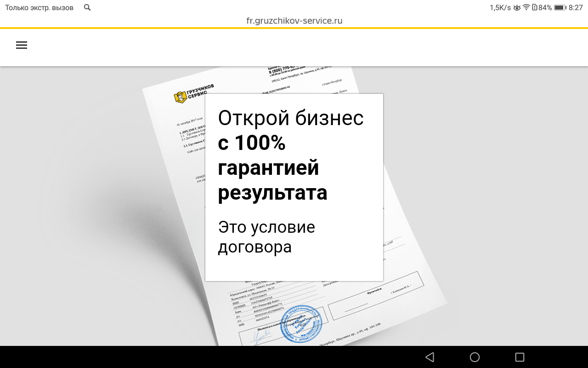The height and width of the screenshot is (368, 588).
Task: Open recent apps square button
Action: tap(520, 357)
